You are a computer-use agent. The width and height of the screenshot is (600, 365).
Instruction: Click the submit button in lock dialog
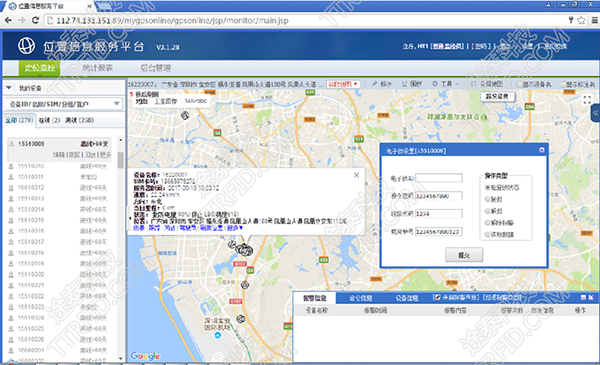(464, 255)
